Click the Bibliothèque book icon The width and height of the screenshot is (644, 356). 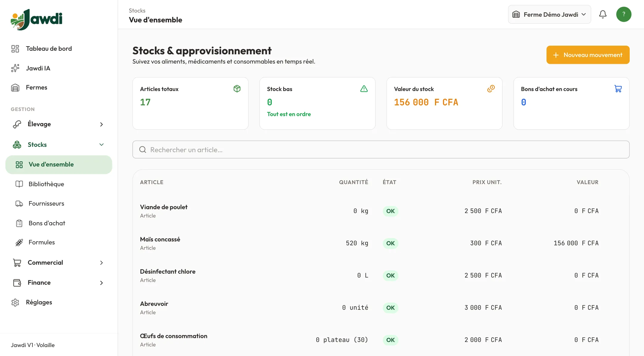click(x=19, y=184)
